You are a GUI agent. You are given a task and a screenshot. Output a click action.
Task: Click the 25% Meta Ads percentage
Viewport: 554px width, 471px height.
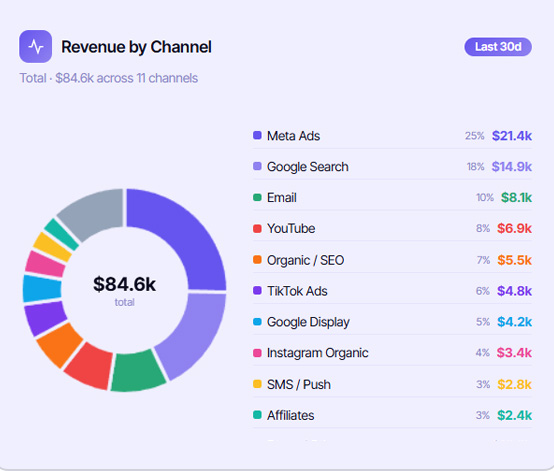click(x=474, y=136)
